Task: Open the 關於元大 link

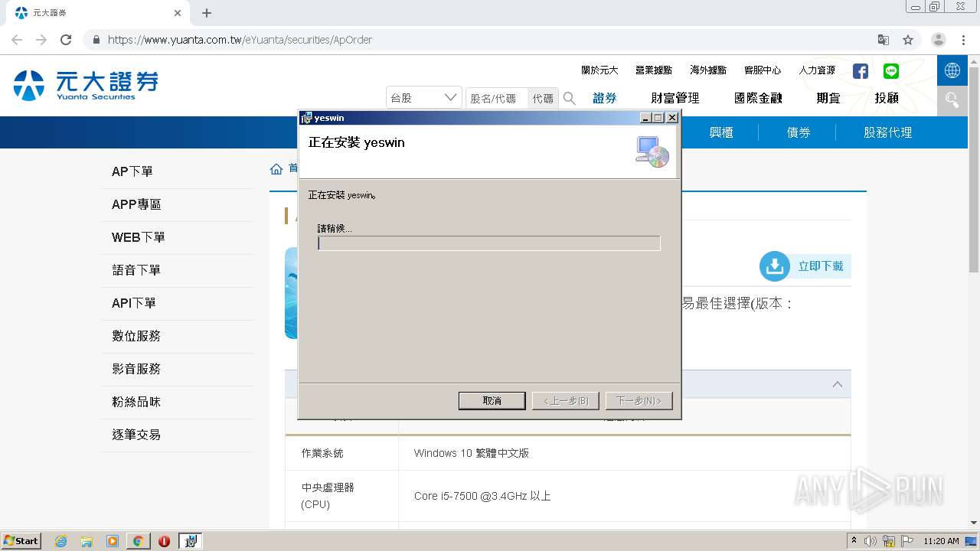Action: (x=599, y=70)
